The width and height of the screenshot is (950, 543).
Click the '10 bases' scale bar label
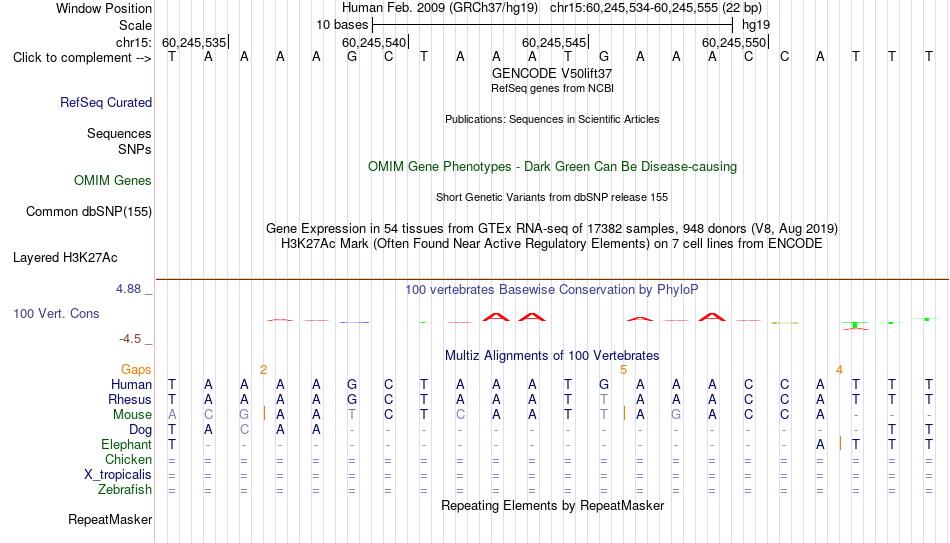click(342, 25)
